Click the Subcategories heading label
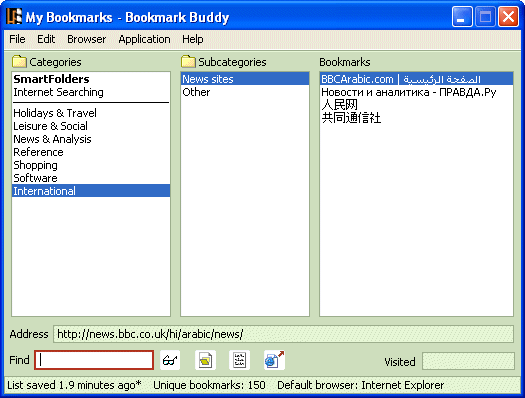The width and height of the screenshot is (525, 398). click(x=232, y=62)
